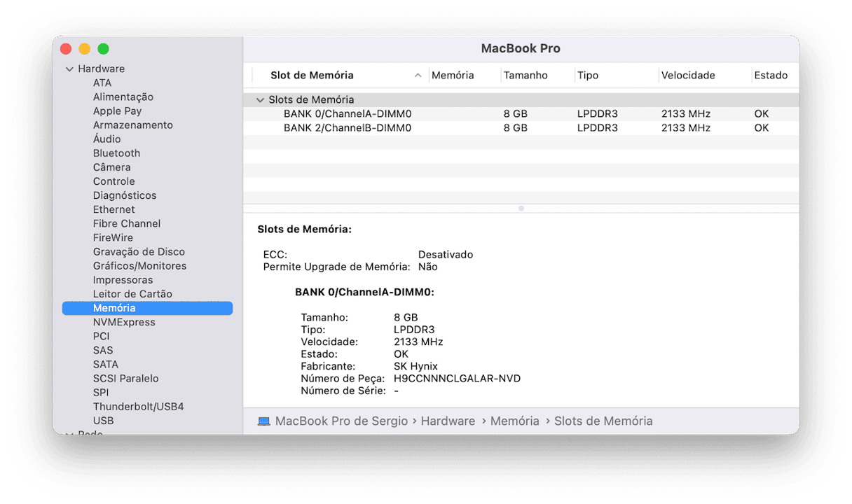This screenshot has height=504, width=852.
Task: Select SAS in the sidebar
Action: point(103,350)
